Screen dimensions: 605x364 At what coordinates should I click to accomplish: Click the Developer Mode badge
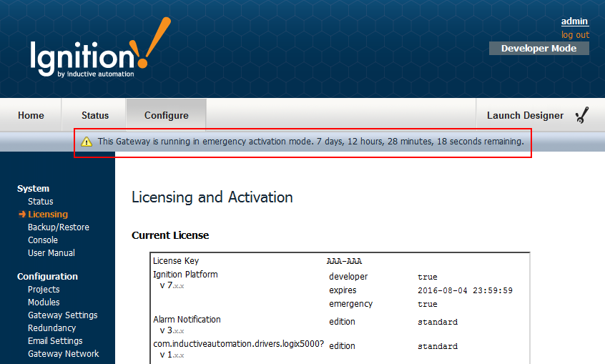coord(539,48)
